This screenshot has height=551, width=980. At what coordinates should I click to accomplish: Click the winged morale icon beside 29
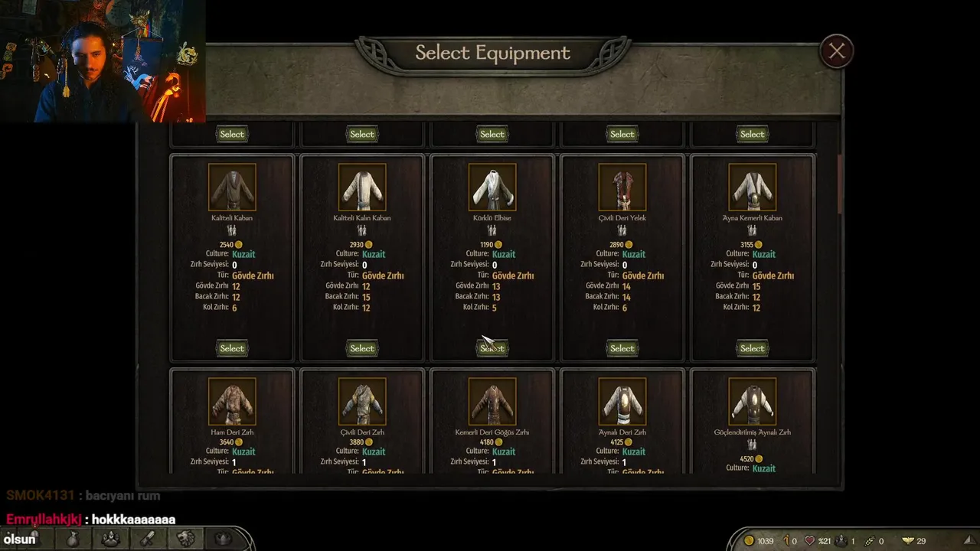click(x=908, y=541)
